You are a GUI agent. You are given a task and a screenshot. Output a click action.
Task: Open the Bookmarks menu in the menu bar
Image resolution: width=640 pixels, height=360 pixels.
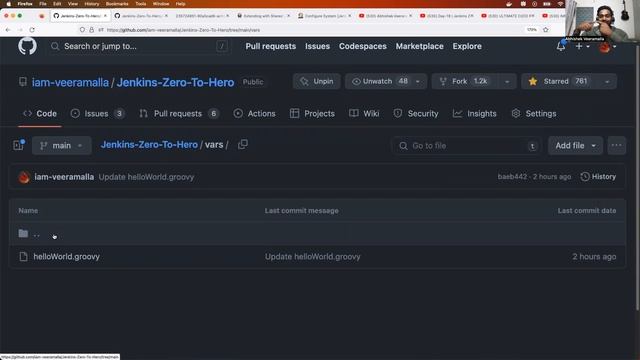(117, 4)
